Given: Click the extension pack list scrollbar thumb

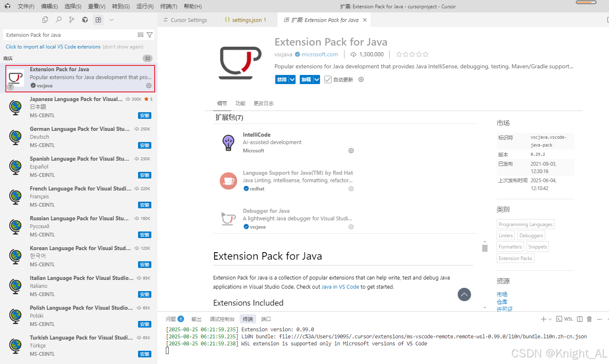Looking at the screenshot, I should click(485, 248).
